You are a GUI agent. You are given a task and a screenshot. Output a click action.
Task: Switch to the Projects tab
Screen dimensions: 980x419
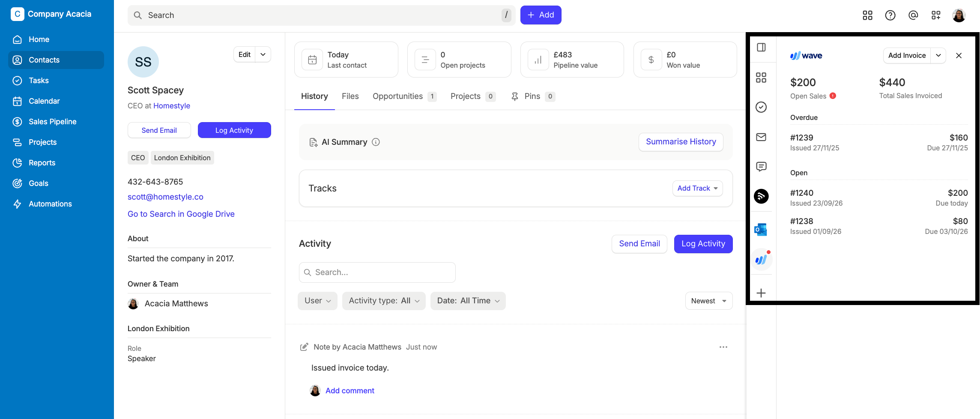(473, 96)
